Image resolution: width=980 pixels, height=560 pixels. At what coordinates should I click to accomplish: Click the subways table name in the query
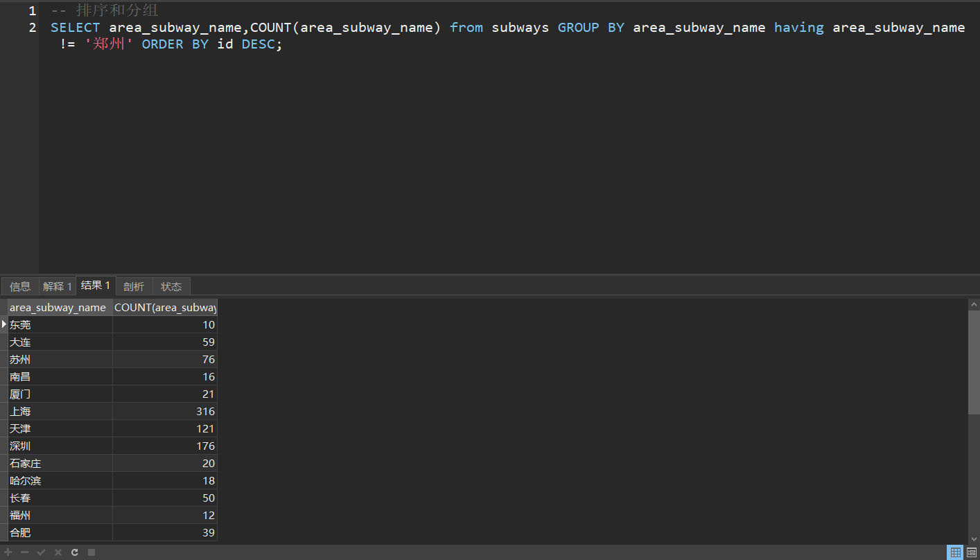point(520,28)
